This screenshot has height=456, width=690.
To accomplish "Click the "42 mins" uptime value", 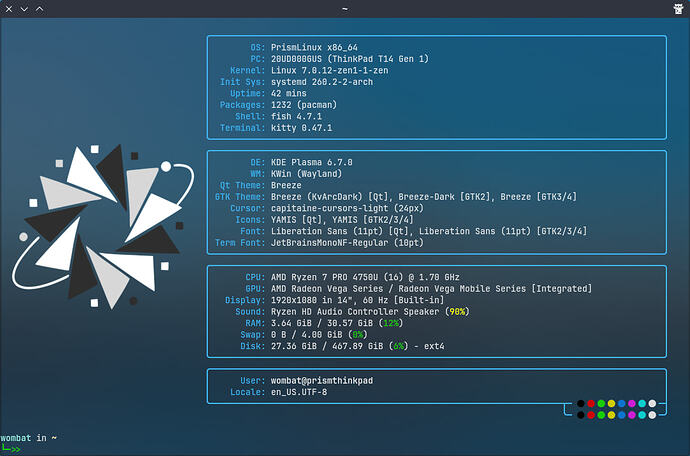I will (289, 93).
